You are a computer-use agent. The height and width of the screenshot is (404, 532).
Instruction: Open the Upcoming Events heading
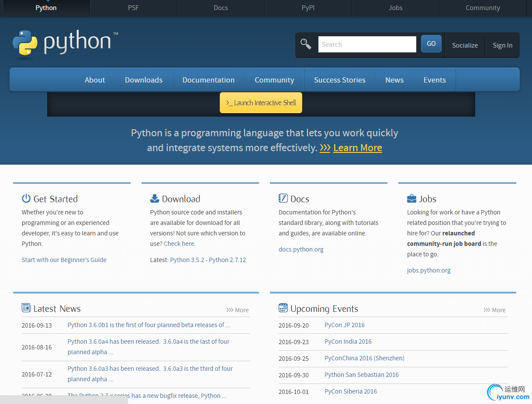[x=324, y=308]
